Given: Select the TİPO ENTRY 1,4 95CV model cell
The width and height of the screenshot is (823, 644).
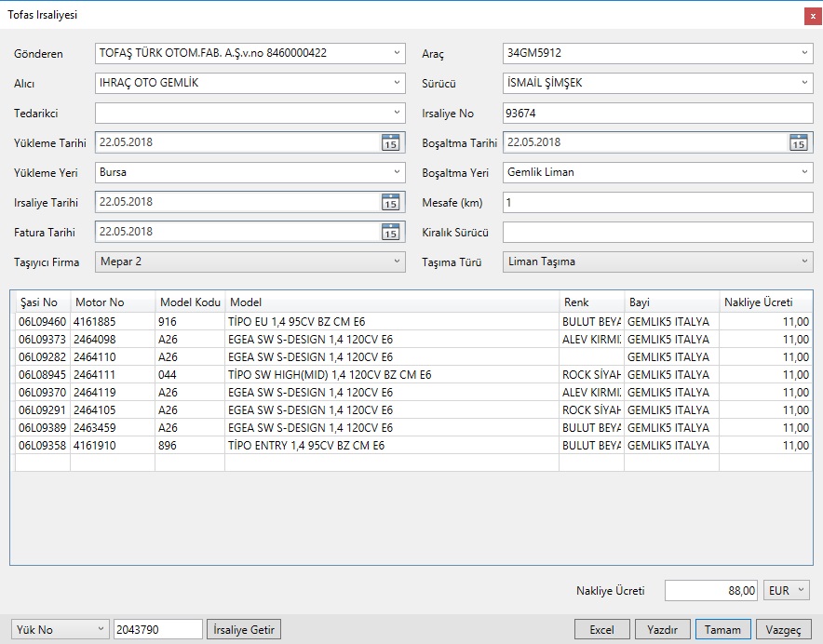Looking at the screenshot, I should click(x=392, y=446).
